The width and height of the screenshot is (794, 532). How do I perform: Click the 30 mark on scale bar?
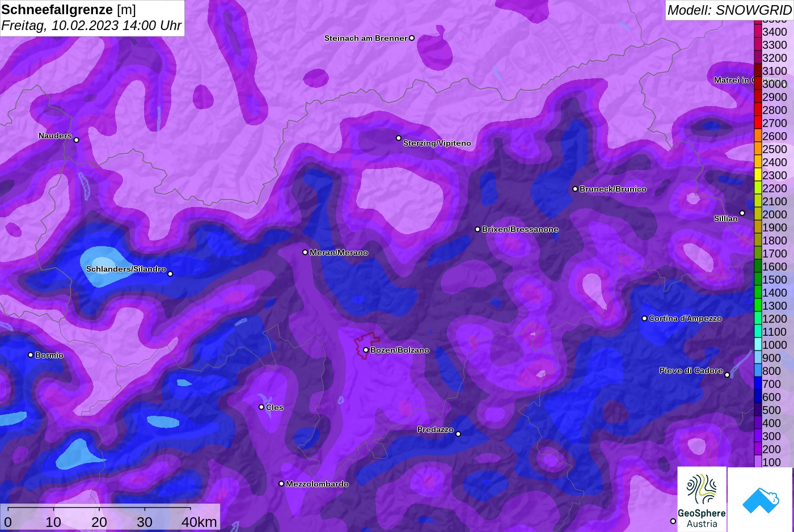click(145, 522)
